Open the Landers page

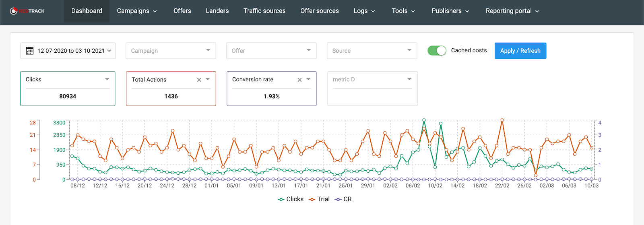tap(217, 11)
